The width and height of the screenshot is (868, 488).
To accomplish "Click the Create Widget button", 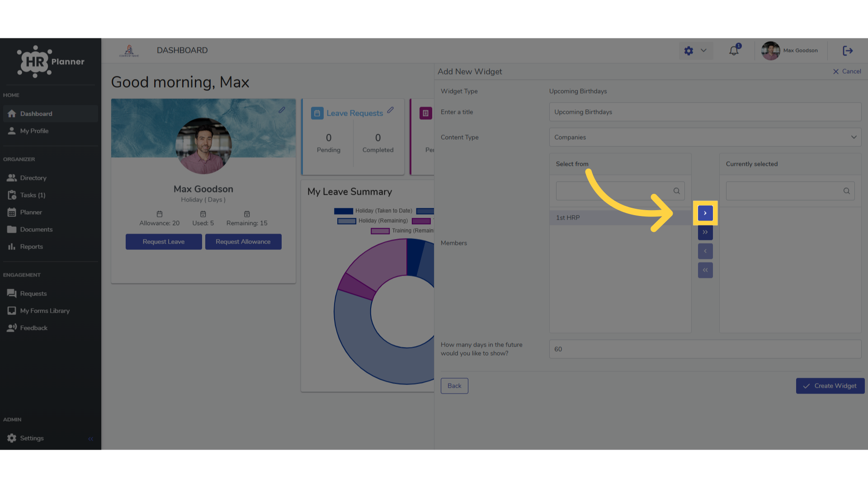I will coord(830,386).
